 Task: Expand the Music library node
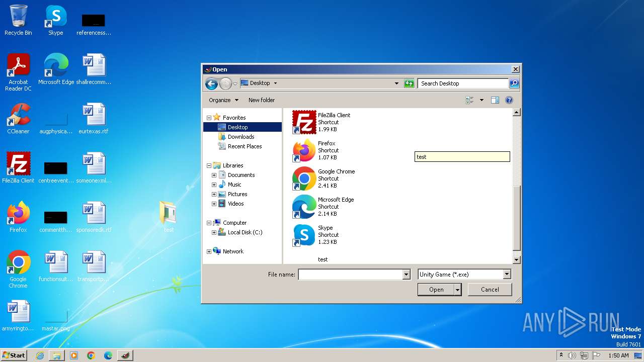[x=214, y=185]
